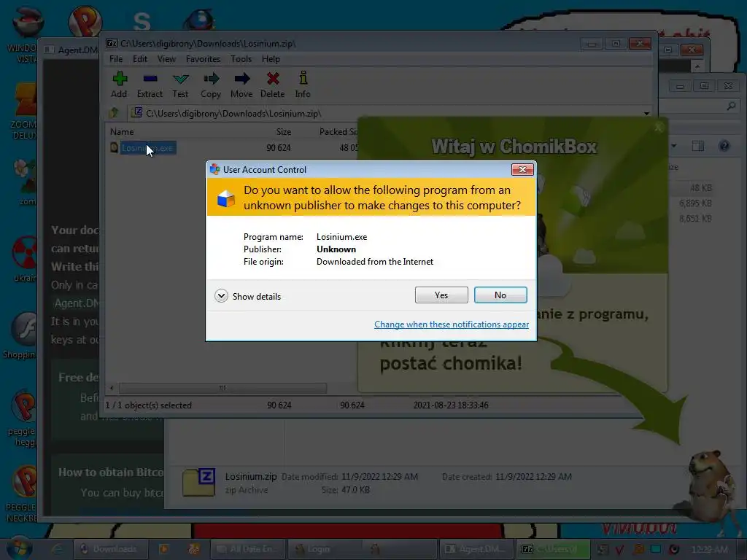Image resolution: width=747 pixels, height=560 pixels.
Task: Open the File menu in 7-Zip
Action: pos(116,59)
